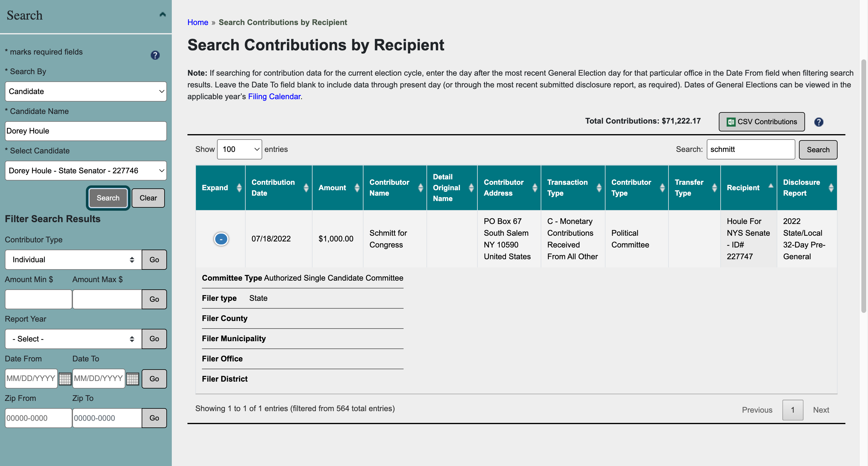
Task: Change Show entries count dropdown
Action: point(239,149)
